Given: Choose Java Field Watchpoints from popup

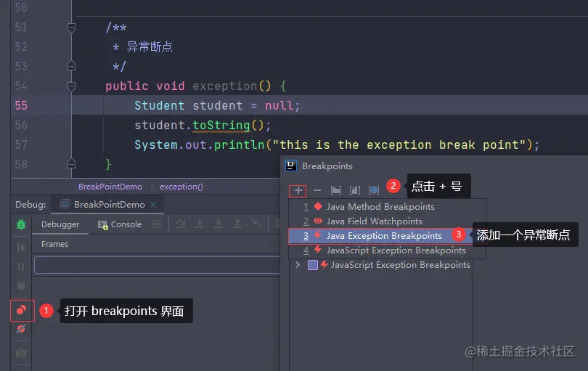Looking at the screenshot, I should 387,221.
